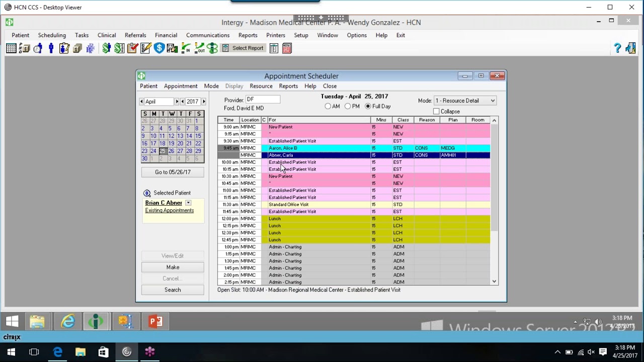Open File Explorer on inner taskbar

click(37, 321)
